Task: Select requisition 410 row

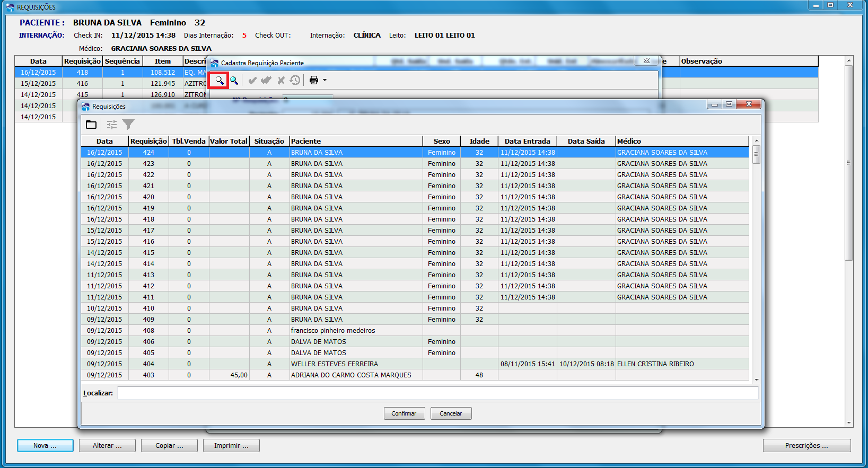Action: [415, 308]
